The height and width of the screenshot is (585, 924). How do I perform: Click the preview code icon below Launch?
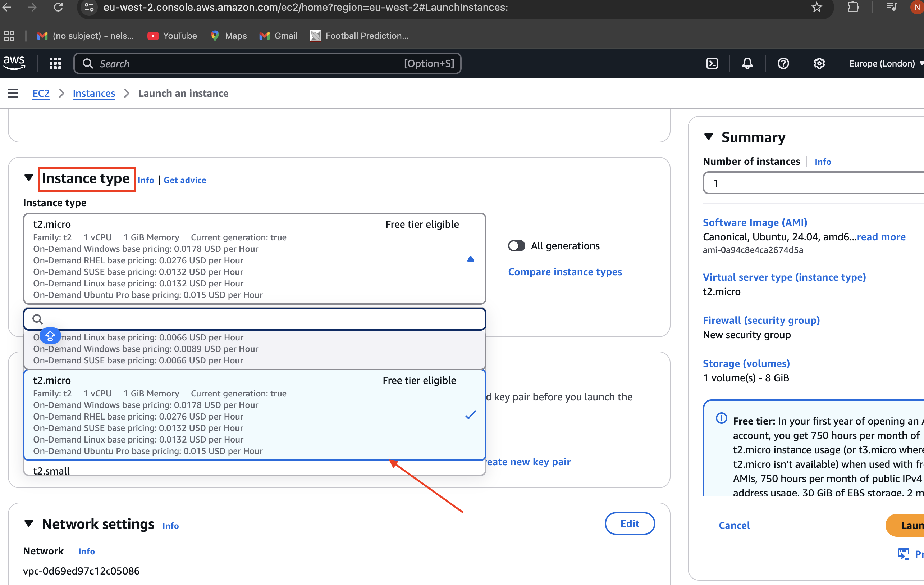[x=903, y=554]
